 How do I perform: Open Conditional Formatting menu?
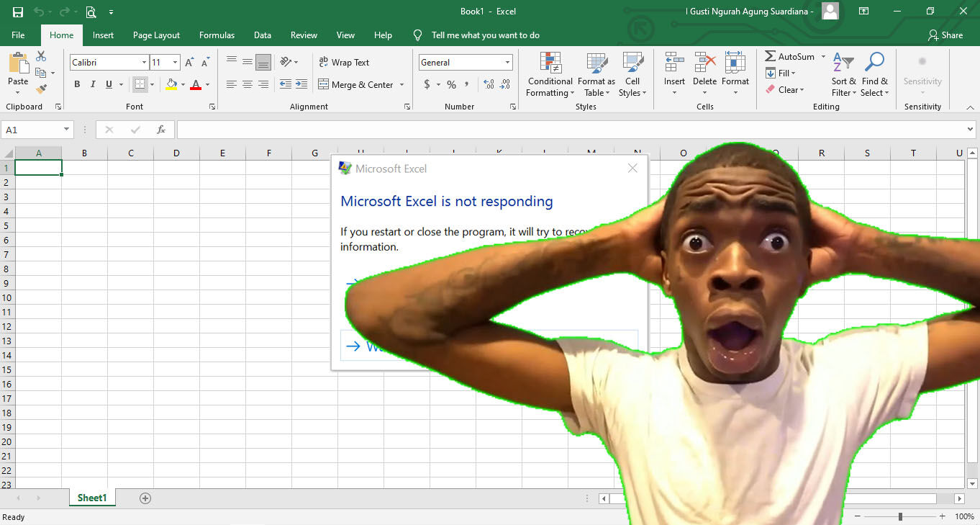pos(550,74)
